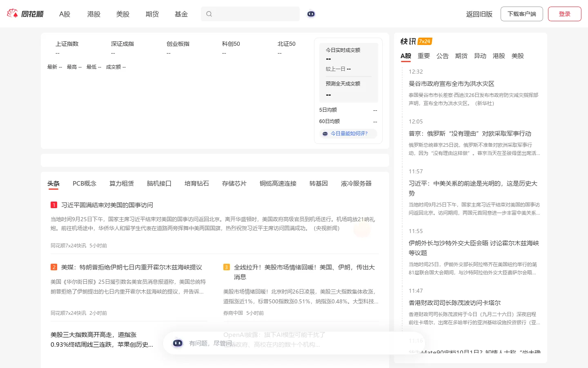Click the search magnifier icon
Screen dimensions: 588x368
click(209, 14)
